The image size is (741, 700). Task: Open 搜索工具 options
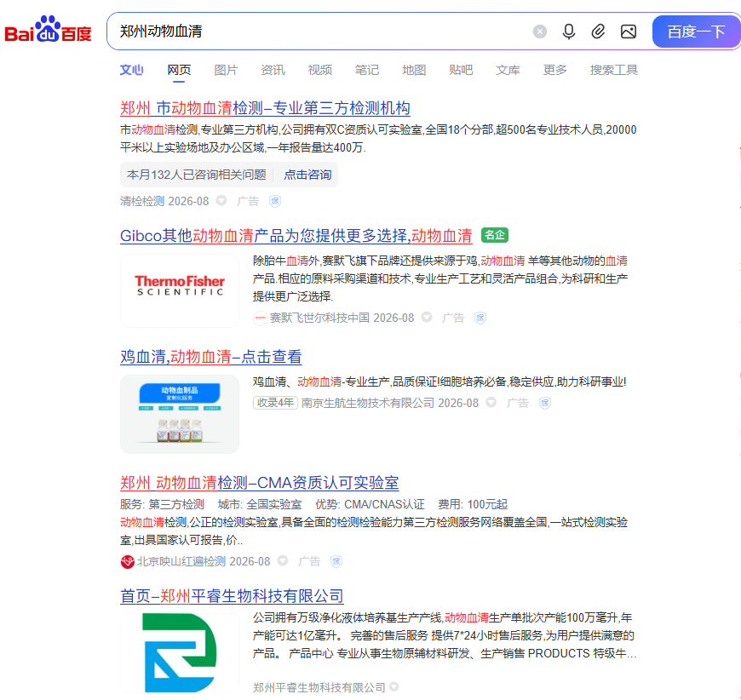[614, 70]
